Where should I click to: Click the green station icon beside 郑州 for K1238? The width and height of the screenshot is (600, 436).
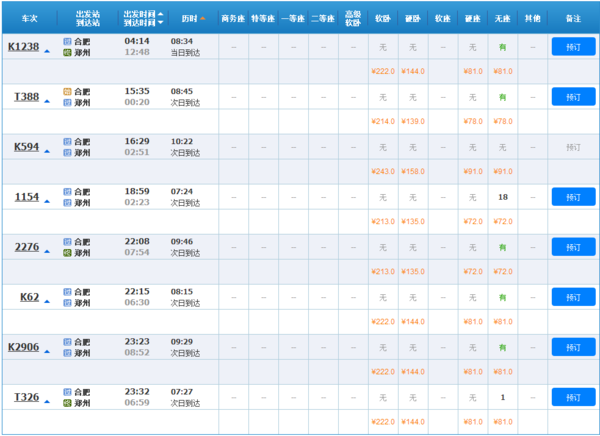(67, 52)
